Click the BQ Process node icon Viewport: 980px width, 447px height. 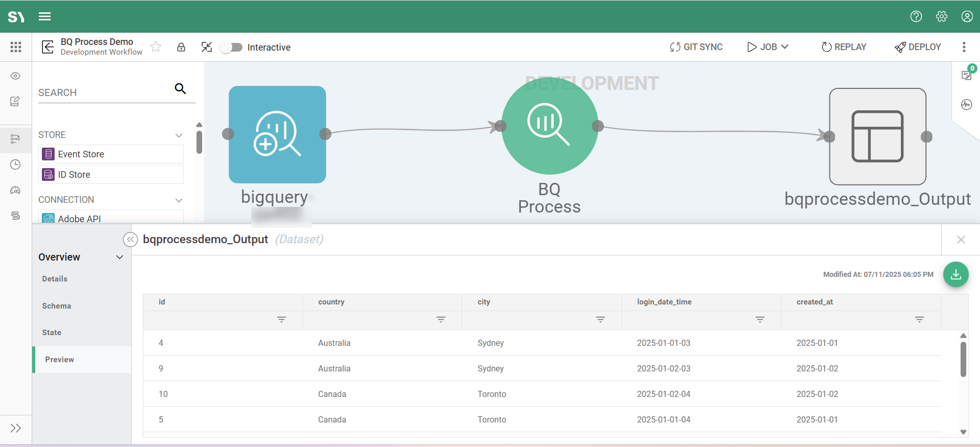[x=549, y=126]
